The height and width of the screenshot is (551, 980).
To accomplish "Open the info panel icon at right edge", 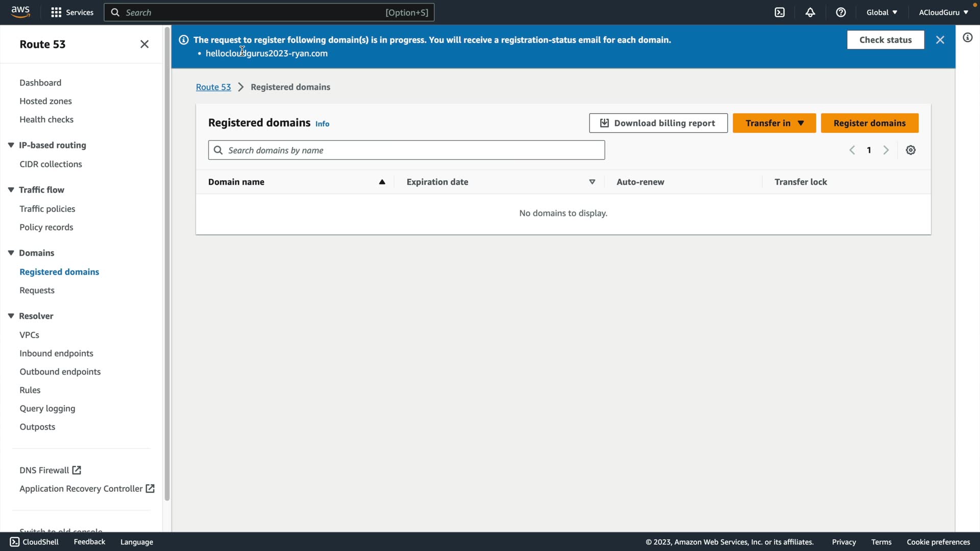I will tap(967, 38).
